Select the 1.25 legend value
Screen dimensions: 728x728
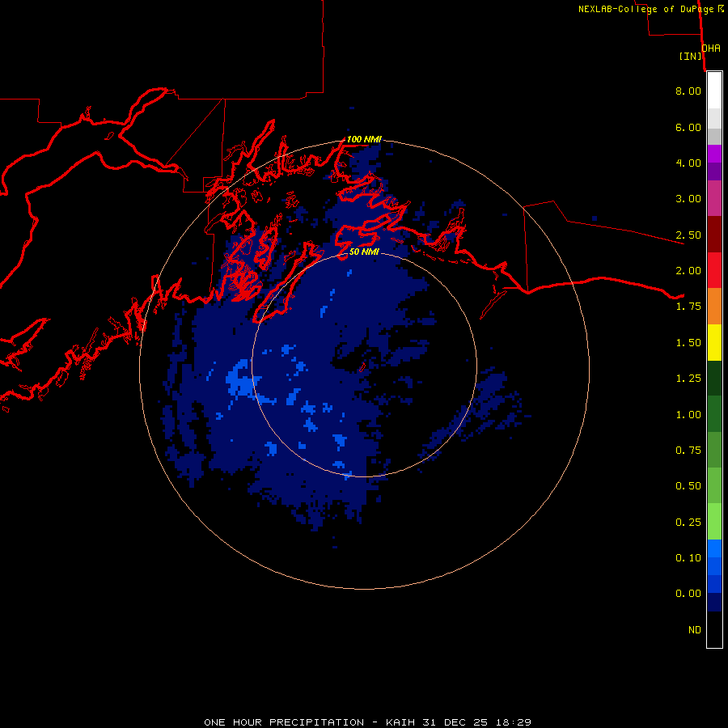click(x=688, y=379)
